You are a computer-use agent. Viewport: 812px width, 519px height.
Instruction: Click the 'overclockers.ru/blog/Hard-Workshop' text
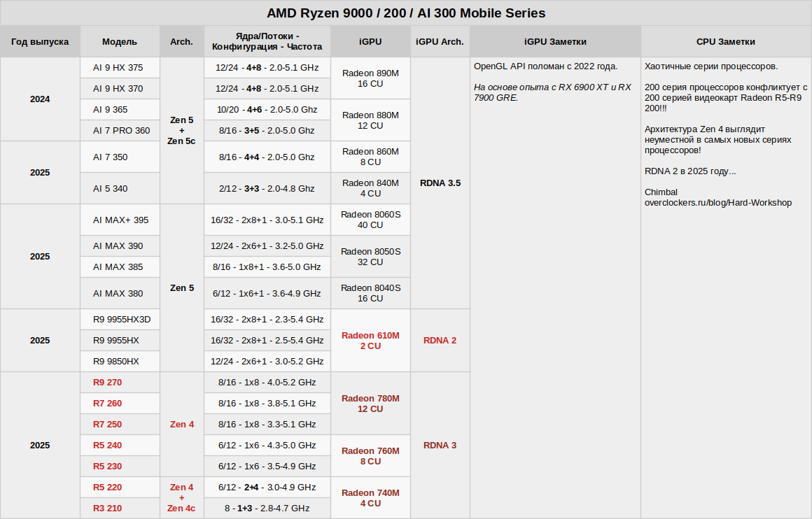click(x=717, y=203)
